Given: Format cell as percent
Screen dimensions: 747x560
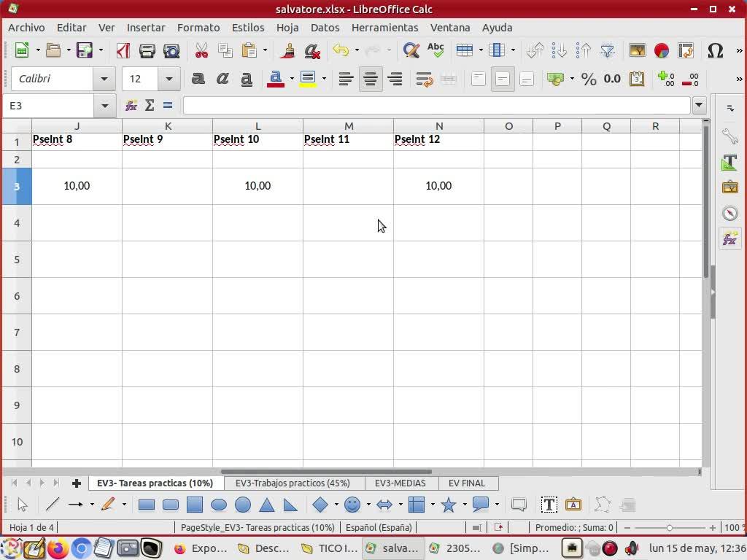Looking at the screenshot, I should pyautogui.click(x=589, y=79).
